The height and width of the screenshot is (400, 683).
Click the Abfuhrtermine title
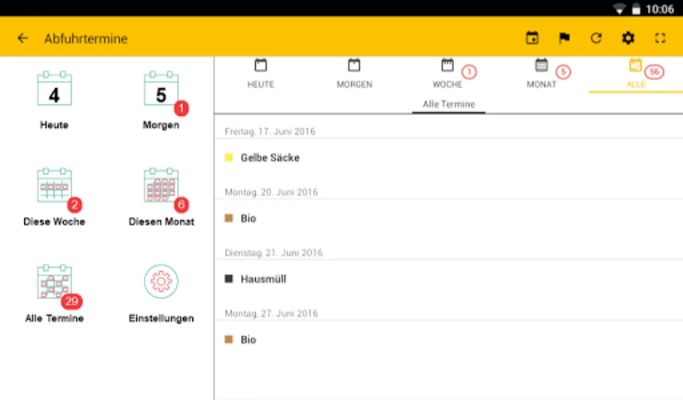click(x=86, y=39)
